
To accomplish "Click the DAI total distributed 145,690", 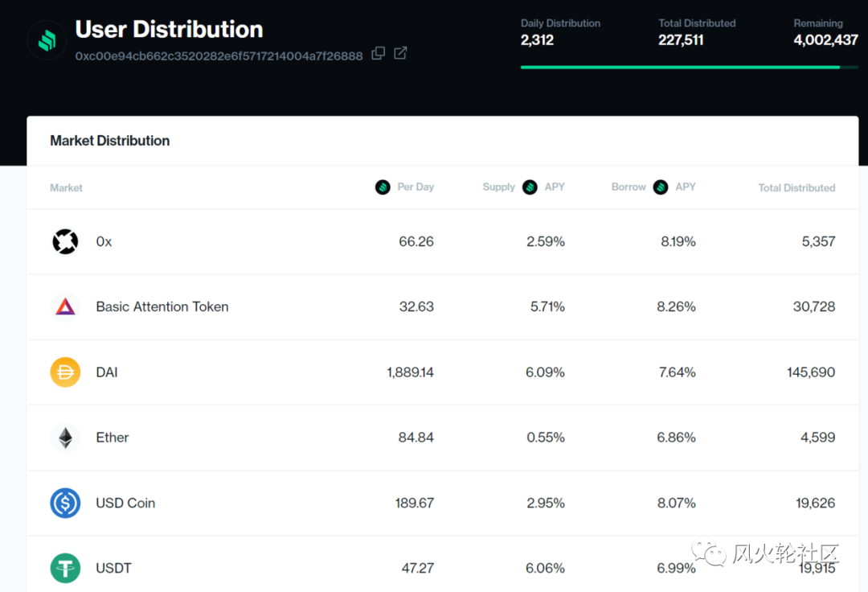I will click(811, 372).
